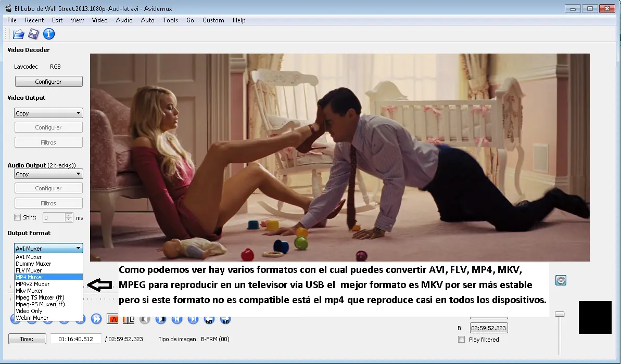Open the Edit menu

[x=57, y=20]
